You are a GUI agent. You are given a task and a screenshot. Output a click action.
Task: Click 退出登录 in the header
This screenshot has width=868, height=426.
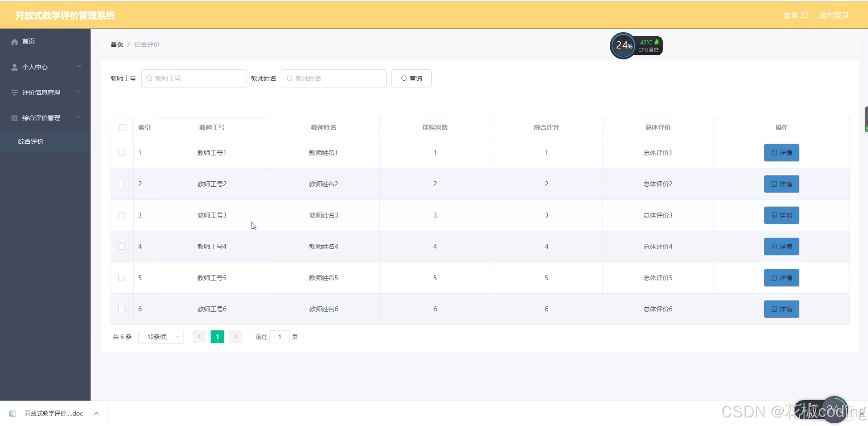[834, 15]
